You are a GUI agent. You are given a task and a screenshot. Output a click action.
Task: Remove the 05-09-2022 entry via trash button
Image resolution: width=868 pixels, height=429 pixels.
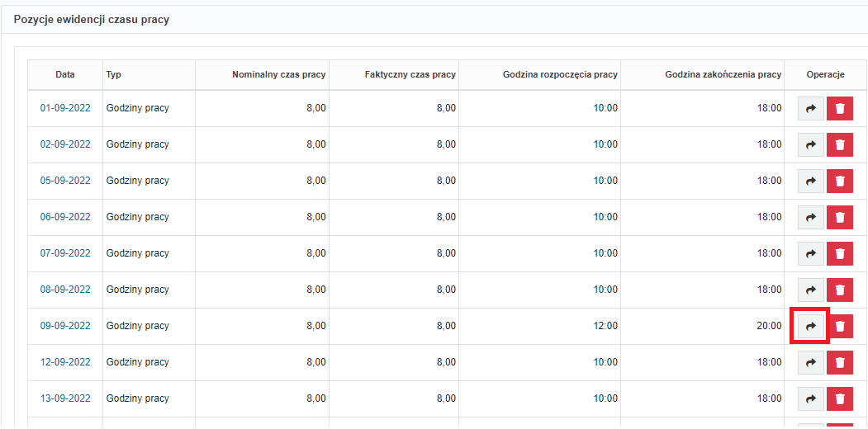(840, 181)
